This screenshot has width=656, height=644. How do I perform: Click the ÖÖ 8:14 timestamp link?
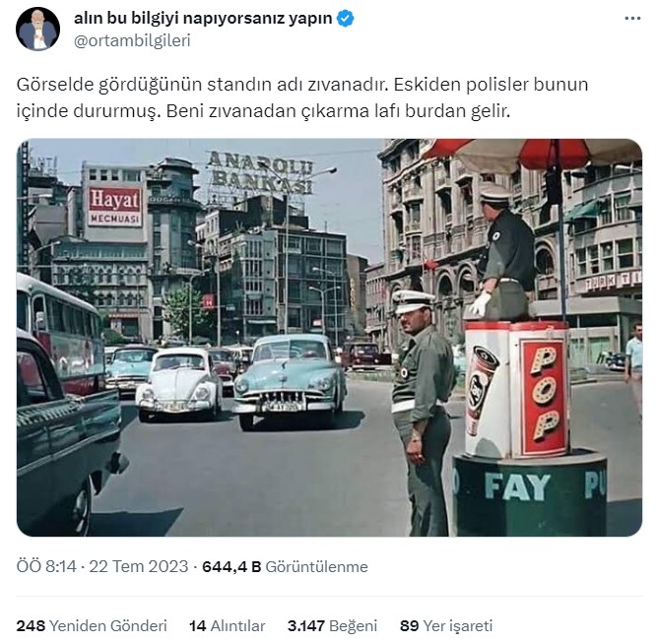46,566
